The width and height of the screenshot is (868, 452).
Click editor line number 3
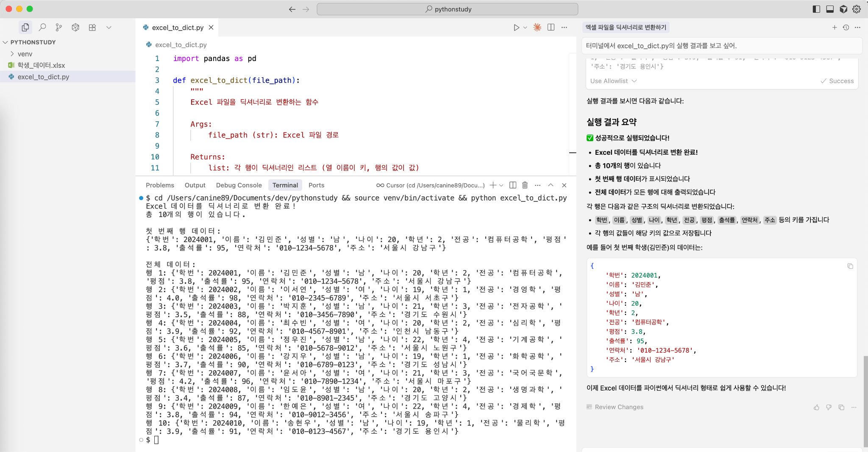157,81
